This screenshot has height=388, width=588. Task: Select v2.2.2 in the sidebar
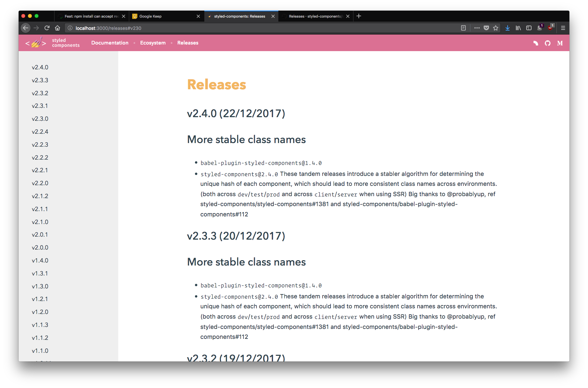pos(40,158)
